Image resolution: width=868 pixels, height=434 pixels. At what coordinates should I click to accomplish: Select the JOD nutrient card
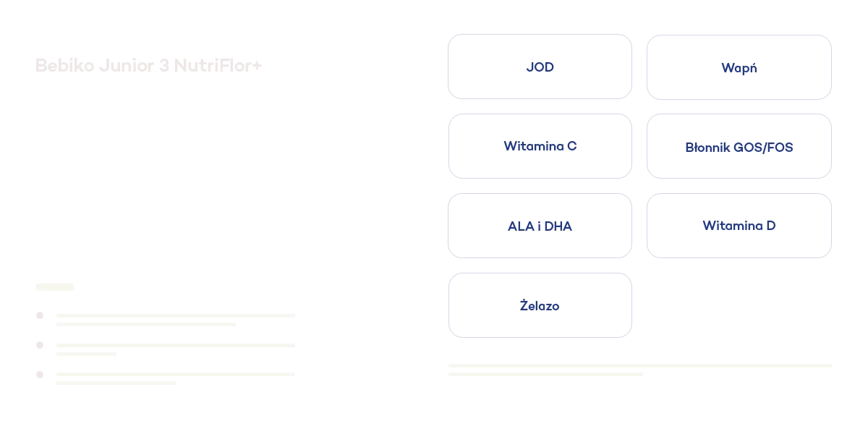(540, 67)
